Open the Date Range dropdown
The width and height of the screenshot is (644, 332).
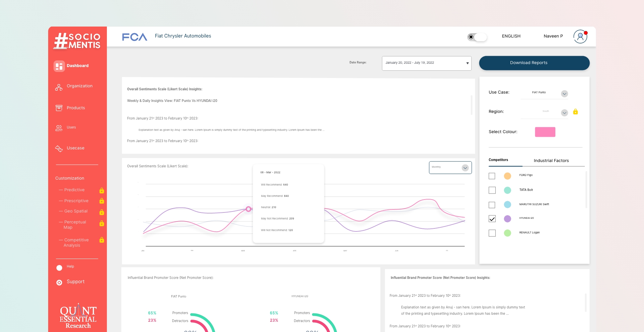[x=427, y=63]
